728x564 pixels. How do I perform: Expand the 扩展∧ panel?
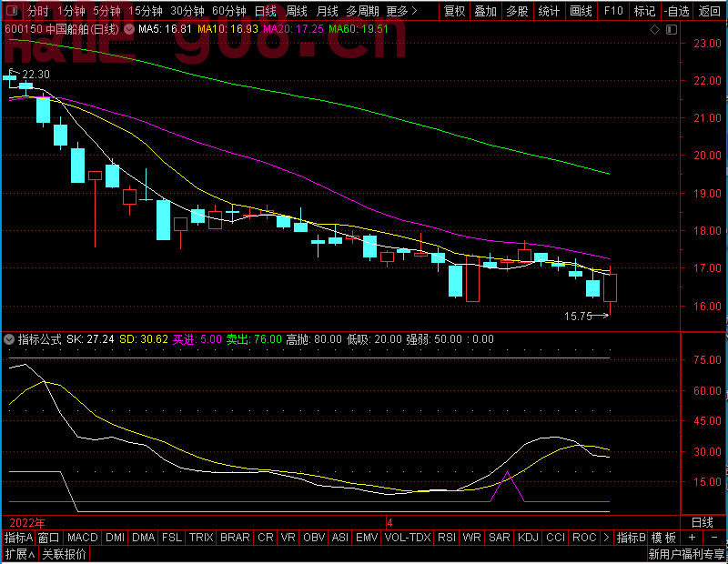(20, 554)
